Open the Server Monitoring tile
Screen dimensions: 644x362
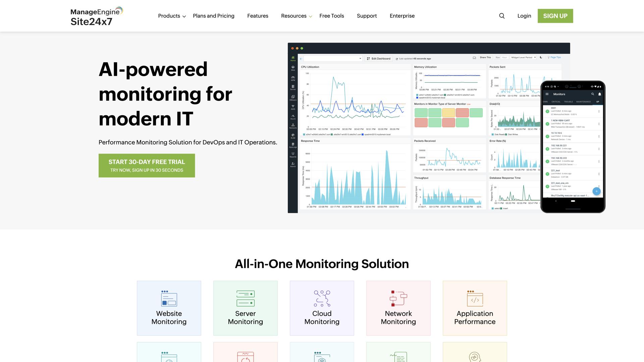tap(246, 308)
